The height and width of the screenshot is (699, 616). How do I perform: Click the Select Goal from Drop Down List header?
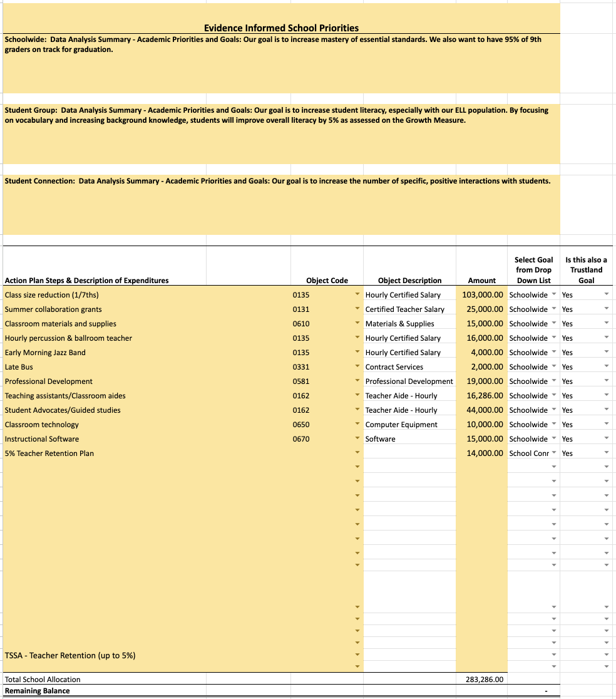coord(533,270)
